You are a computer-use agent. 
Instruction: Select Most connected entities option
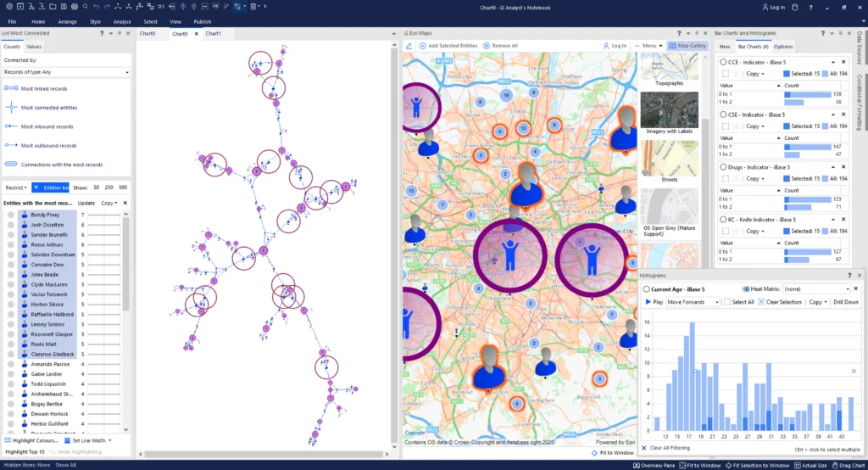click(x=48, y=108)
